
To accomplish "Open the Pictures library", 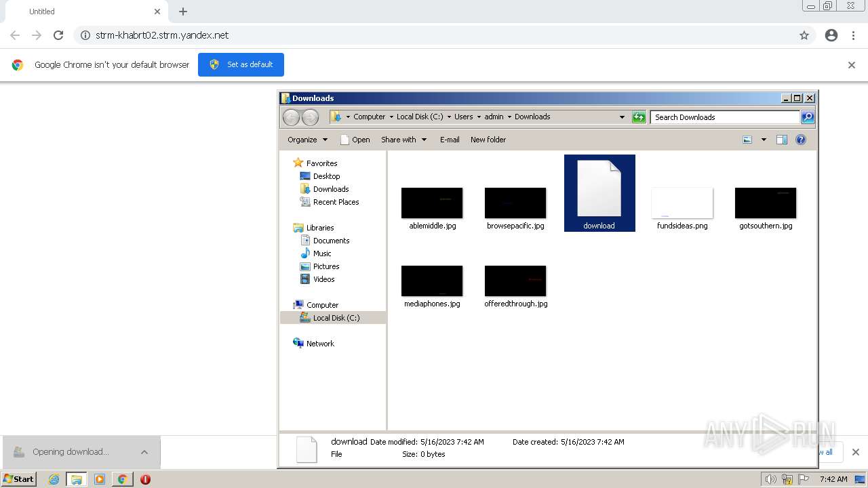I will coord(326,266).
